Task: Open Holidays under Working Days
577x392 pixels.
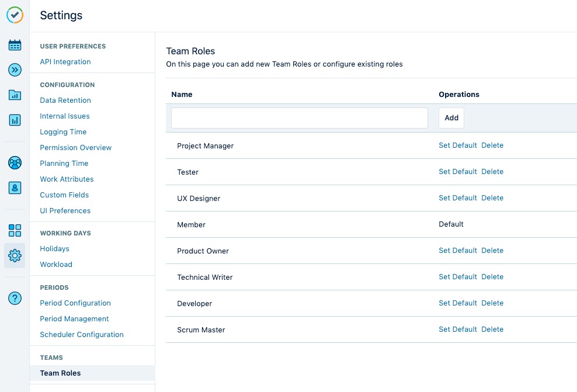Action: tap(55, 249)
